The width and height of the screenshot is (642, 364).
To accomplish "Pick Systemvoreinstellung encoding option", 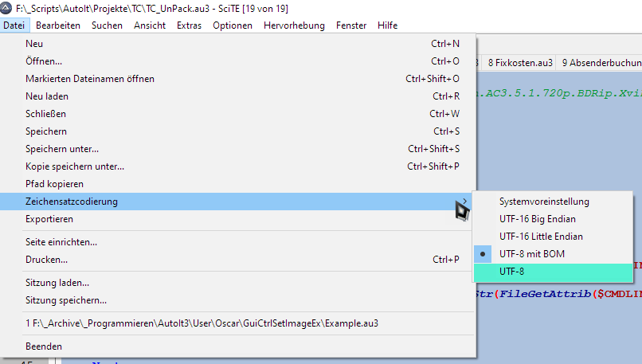I will click(544, 202).
